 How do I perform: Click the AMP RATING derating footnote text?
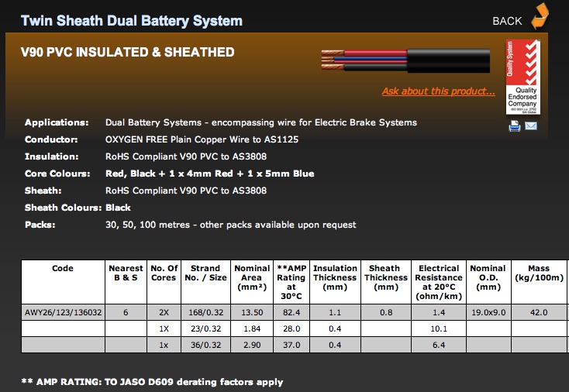[152, 382]
